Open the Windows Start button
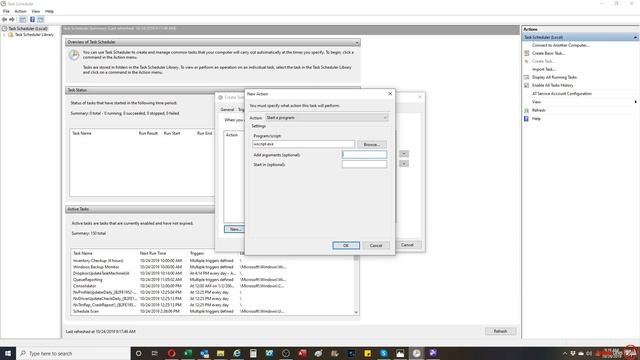 click(8, 353)
